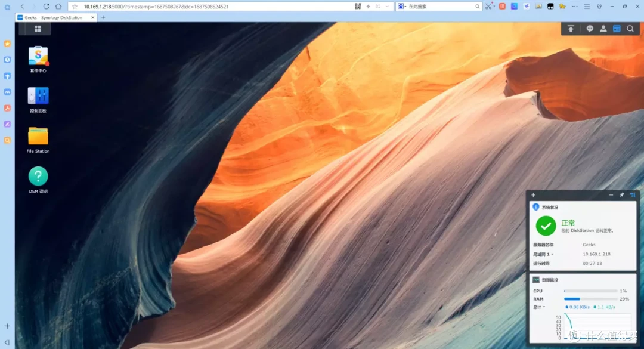Click the Resource Monitor (资源监控) header icon
644x349 pixels.
tap(536, 280)
